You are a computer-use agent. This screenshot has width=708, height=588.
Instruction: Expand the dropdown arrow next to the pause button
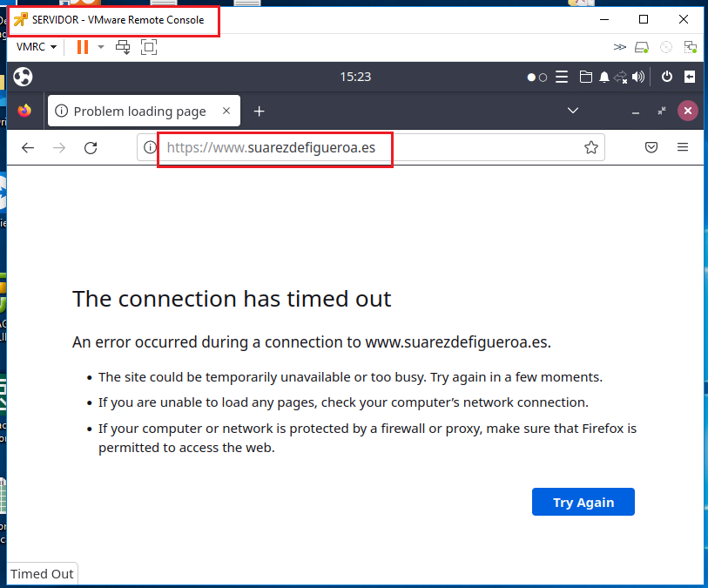[100, 46]
